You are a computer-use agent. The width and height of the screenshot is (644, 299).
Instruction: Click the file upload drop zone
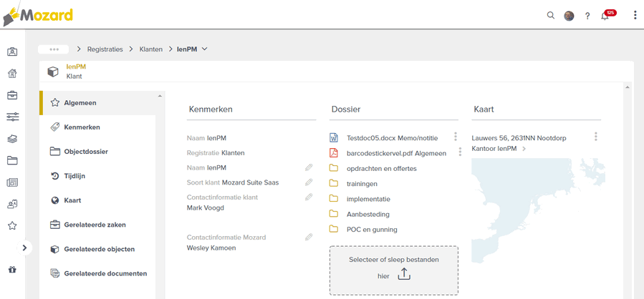tap(394, 270)
